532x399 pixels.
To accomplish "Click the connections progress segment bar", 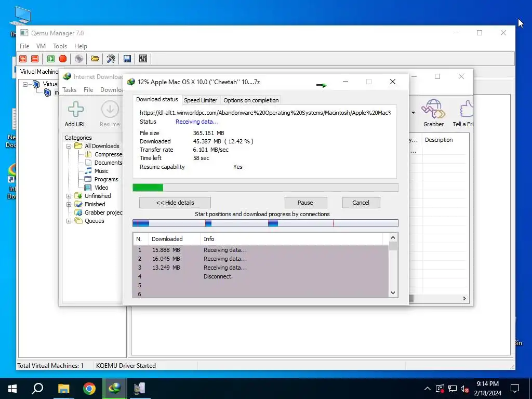I will (265, 223).
